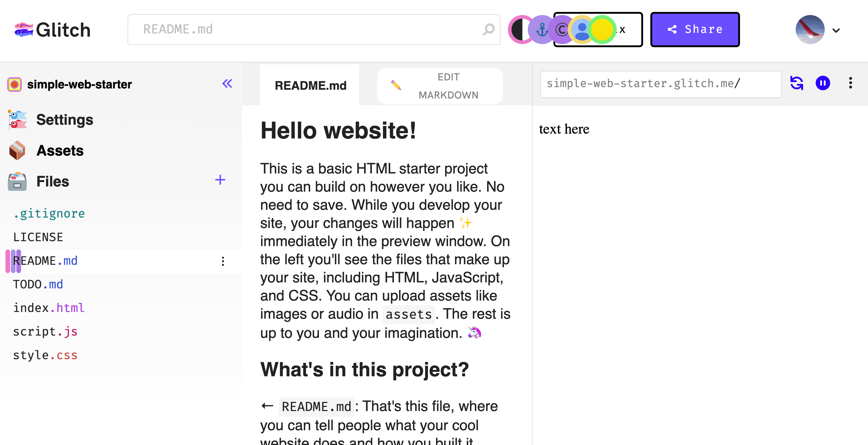Collapse the sidebar with the double chevron
Viewport: 868px width, 445px height.
227,84
